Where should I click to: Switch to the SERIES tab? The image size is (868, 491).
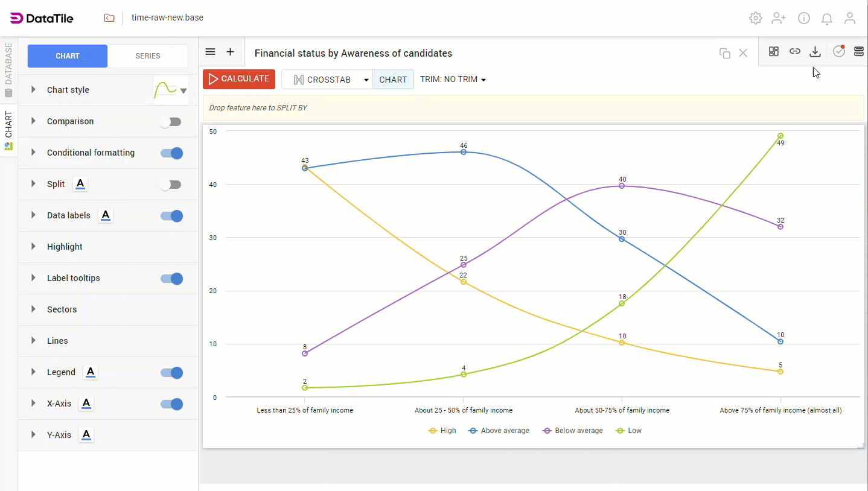click(148, 56)
